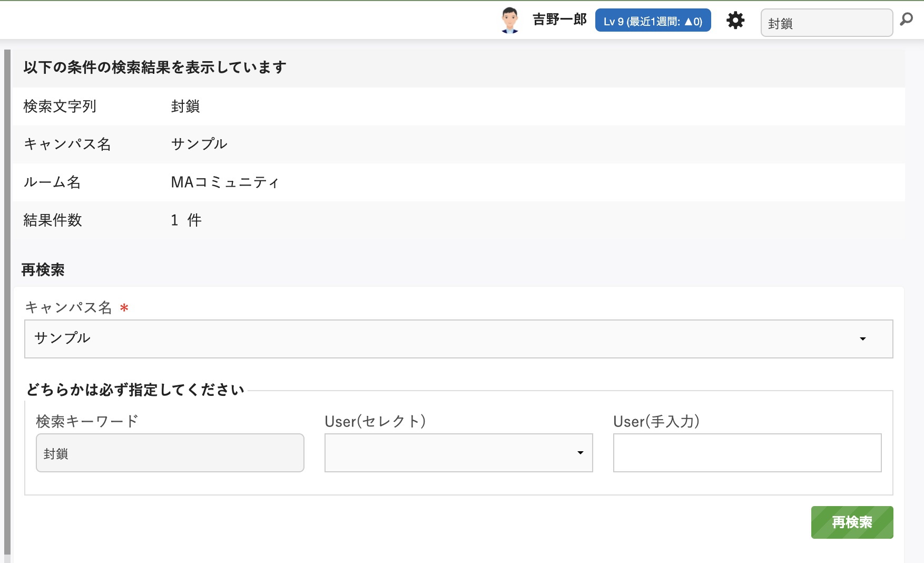
Task: Open the settings gear icon
Action: tap(735, 21)
